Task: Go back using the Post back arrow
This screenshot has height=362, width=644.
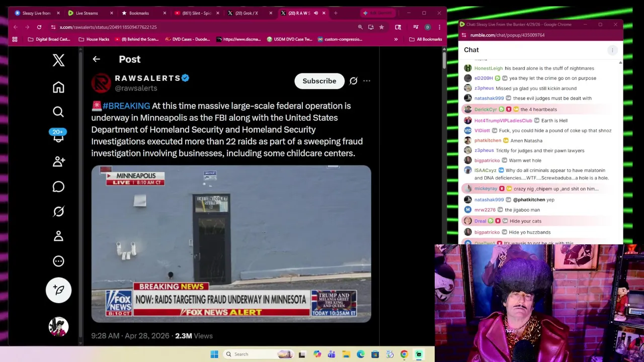Action: [x=96, y=59]
